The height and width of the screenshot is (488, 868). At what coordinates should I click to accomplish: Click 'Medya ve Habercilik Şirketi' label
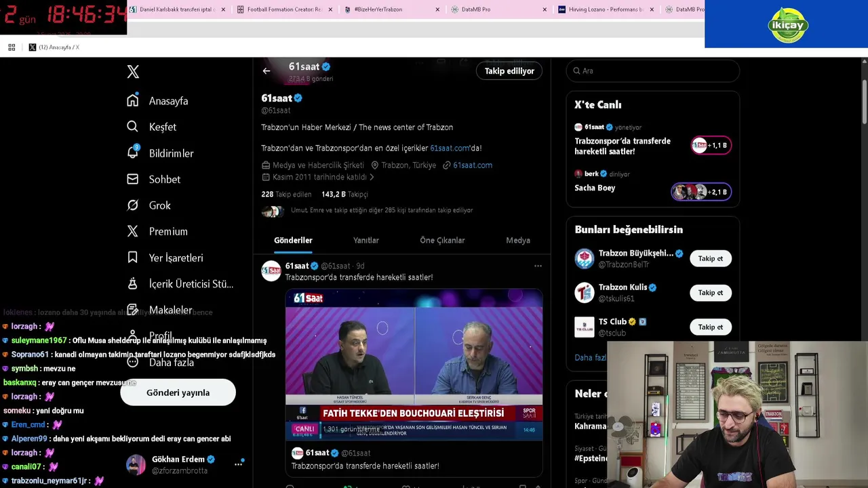tap(318, 165)
